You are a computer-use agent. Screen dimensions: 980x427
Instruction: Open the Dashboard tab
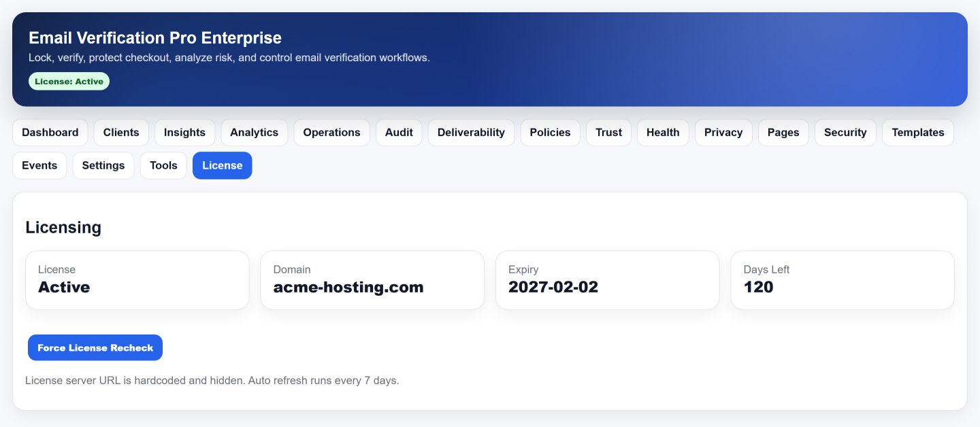pyautogui.click(x=50, y=133)
